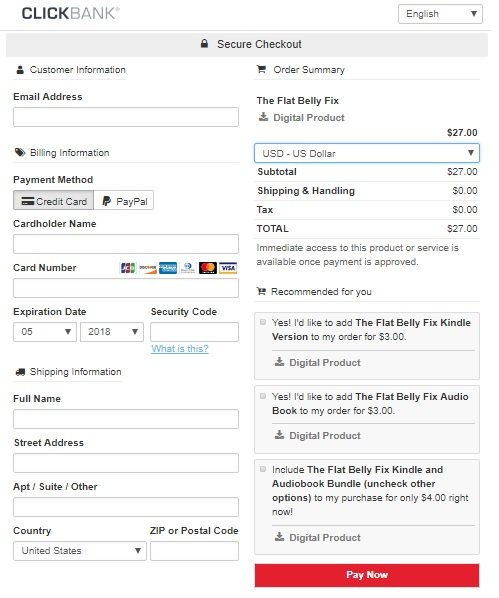
Task: Check the Flat Belly Fix Kindle Version offer
Action: point(263,322)
